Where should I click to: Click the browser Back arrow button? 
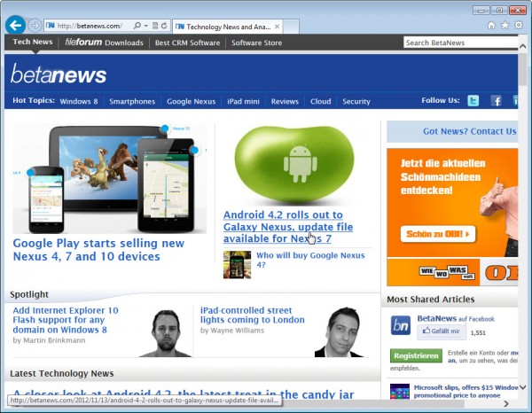coord(15,25)
